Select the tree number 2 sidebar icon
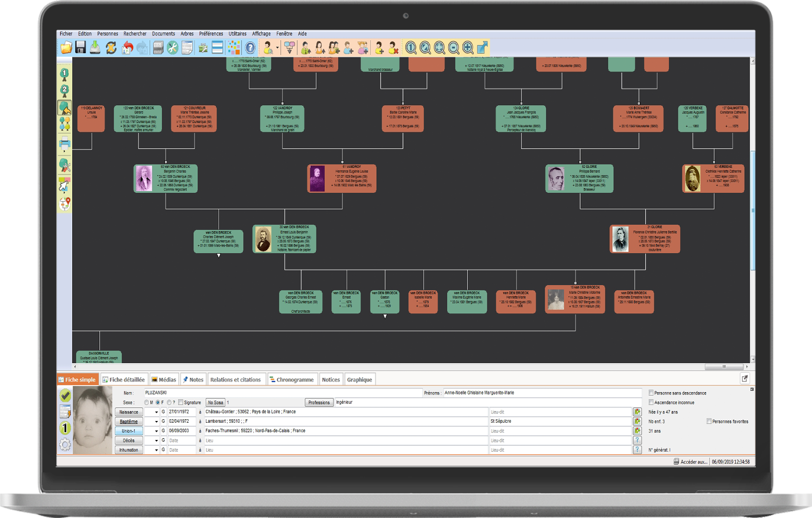The width and height of the screenshot is (812, 518). click(64, 90)
